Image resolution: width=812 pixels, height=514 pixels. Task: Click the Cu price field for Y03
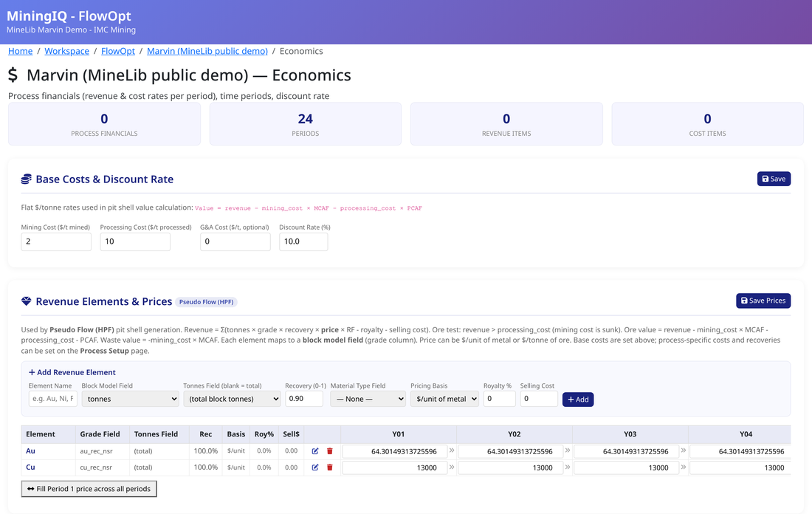click(627, 468)
